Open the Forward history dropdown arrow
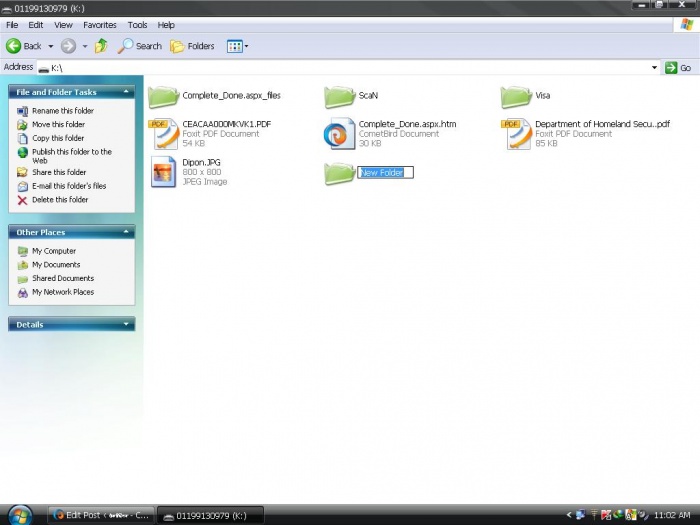 (x=85, y=46)
